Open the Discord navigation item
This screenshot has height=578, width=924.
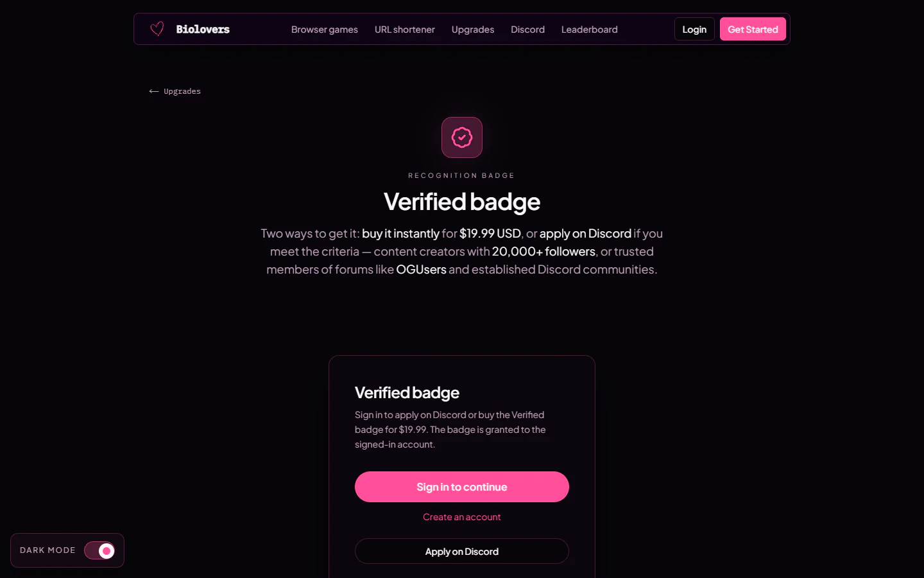point(527,29)
